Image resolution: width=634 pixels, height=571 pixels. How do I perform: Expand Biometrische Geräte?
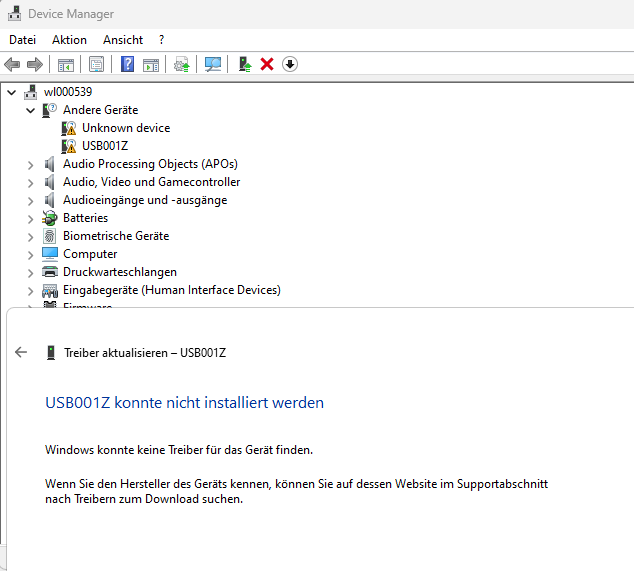(x=31, y=237)
